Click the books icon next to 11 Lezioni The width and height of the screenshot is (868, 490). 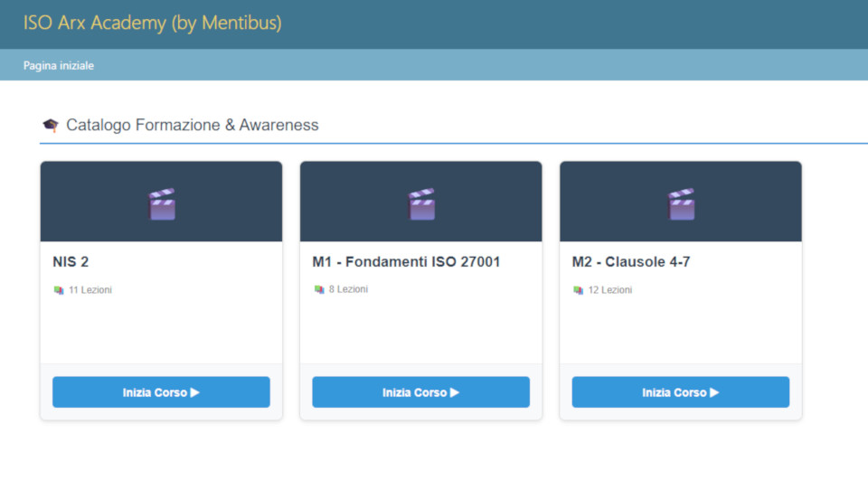59,290
